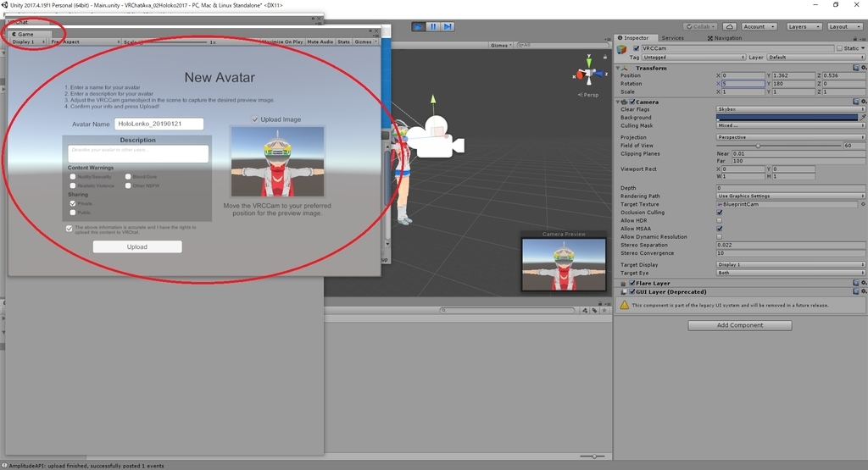The image size is (868, 470).
Task: Click the Target Texture object picker circle
Action: pos(862,205)
